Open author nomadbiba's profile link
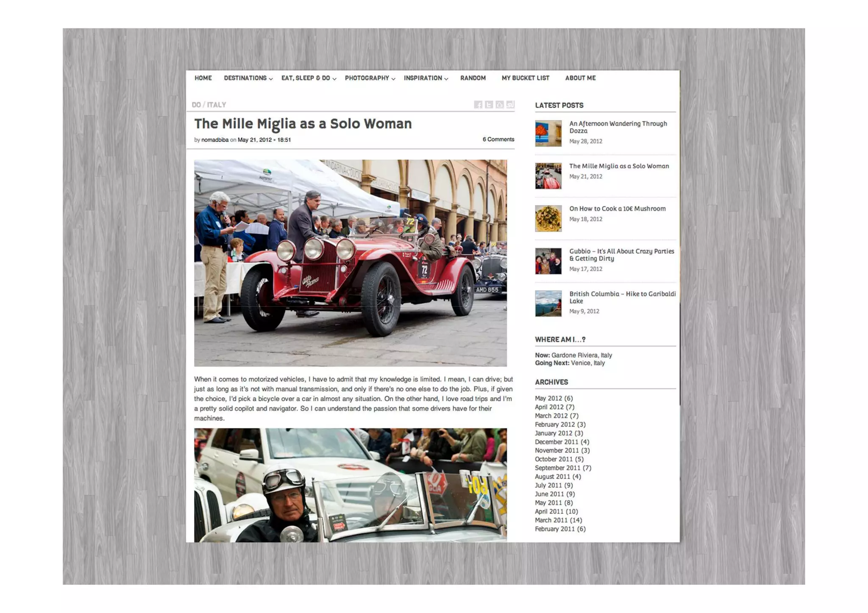Viewport: 868px width, 613px height. point(215,140)
